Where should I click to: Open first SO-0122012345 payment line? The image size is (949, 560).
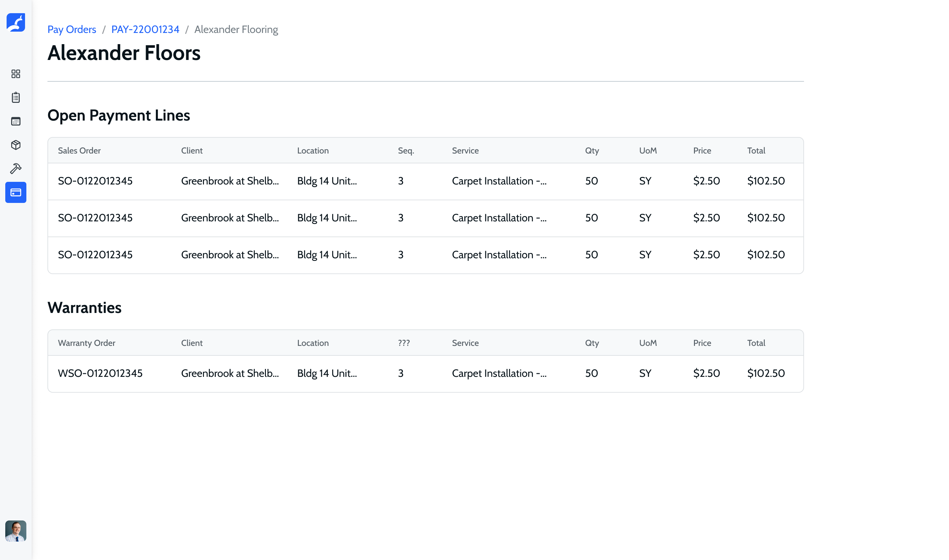(x=95, y=181)
